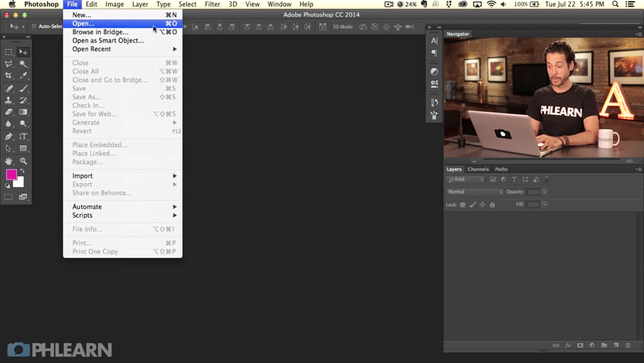Choose Browse in Bridge... menu item

click(122, 32)
